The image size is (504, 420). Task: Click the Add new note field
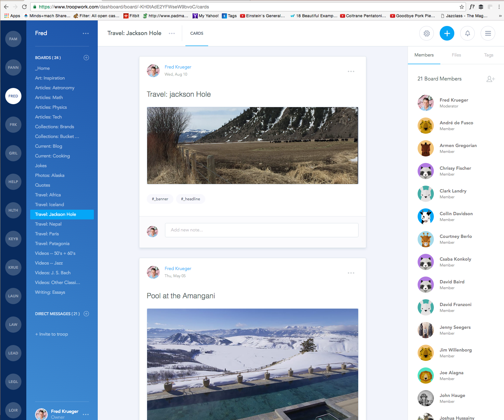pos(262,230)
